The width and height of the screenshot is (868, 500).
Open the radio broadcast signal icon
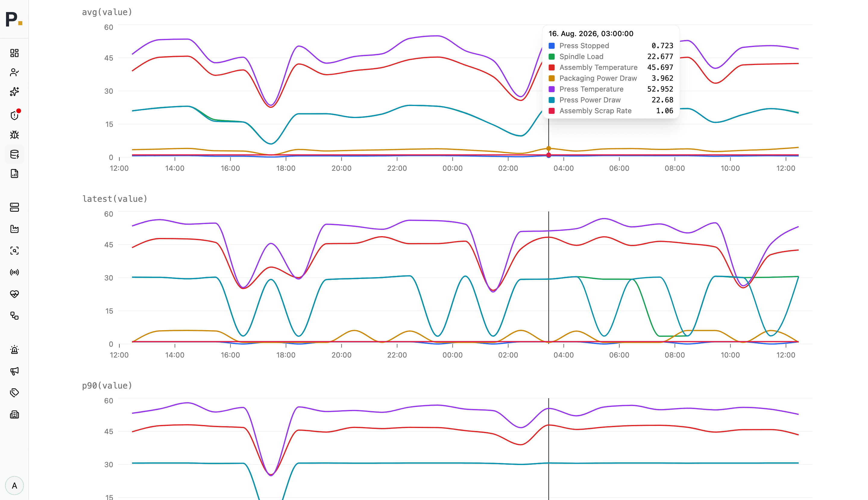(14, 272)
